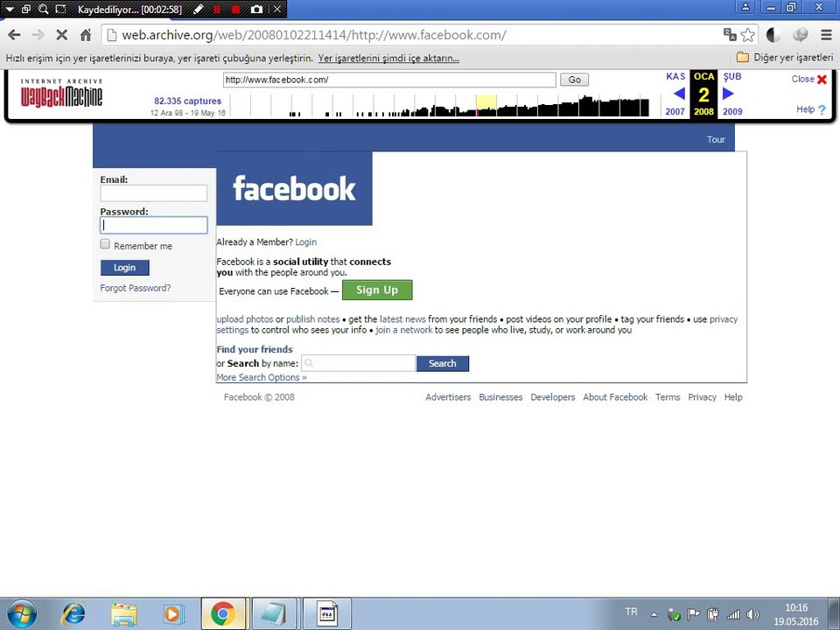This screenshot has width=840, height=630.
Task: Jump to ŞUB next month capture
Action: click(732, 77)
